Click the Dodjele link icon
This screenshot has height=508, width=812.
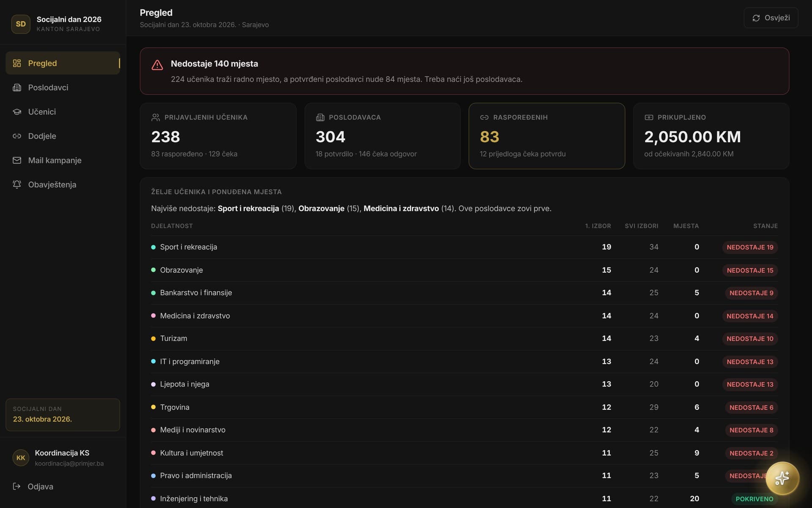tap(17, 136)
